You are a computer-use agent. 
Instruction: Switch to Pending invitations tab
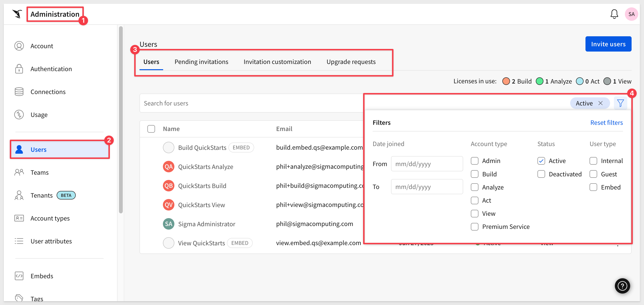coord(201,62)
